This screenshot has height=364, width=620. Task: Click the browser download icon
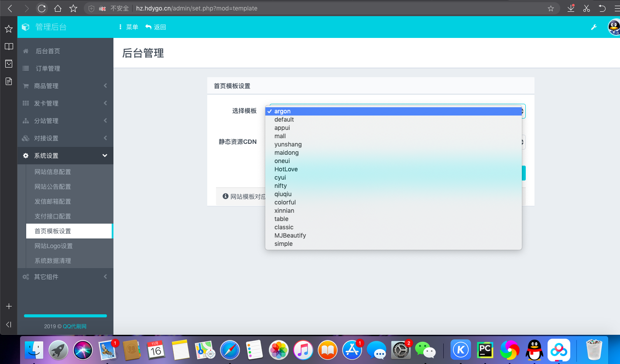tap(571, 8)
